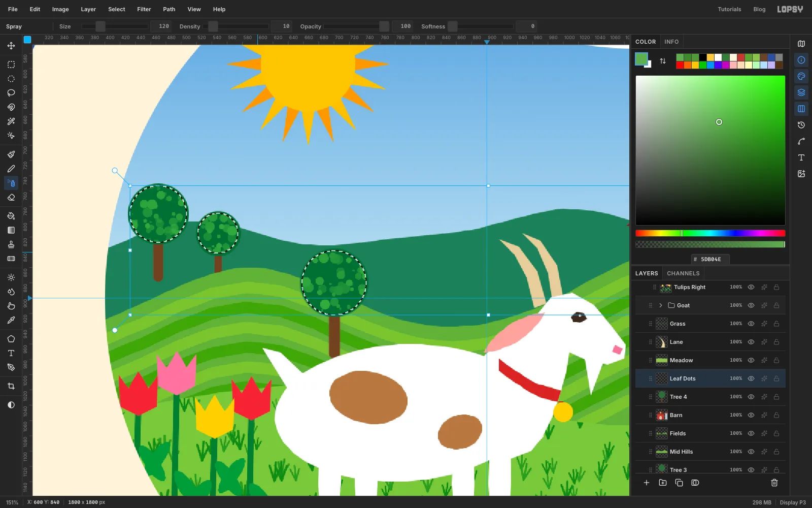
Task: Hide the Barn layer
Action: coord(751,415)
